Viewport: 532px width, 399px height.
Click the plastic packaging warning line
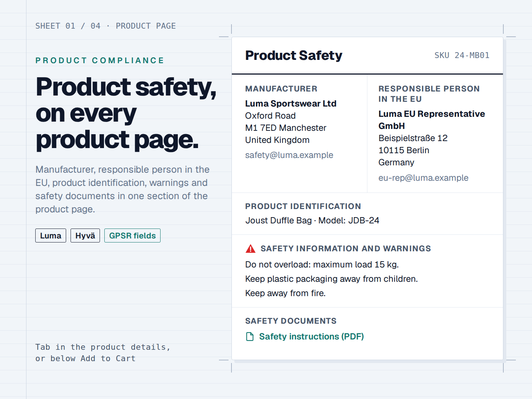click(331, 279)
